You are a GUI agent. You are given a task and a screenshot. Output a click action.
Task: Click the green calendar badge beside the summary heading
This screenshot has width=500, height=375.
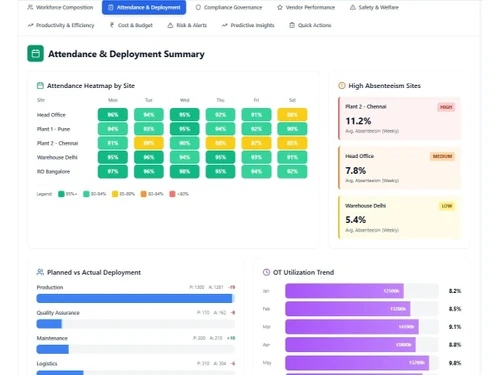[x=35, y=54]
